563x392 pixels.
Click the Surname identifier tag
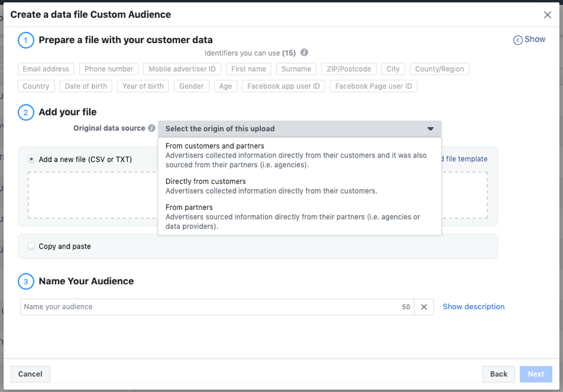(x=296, y=69)
